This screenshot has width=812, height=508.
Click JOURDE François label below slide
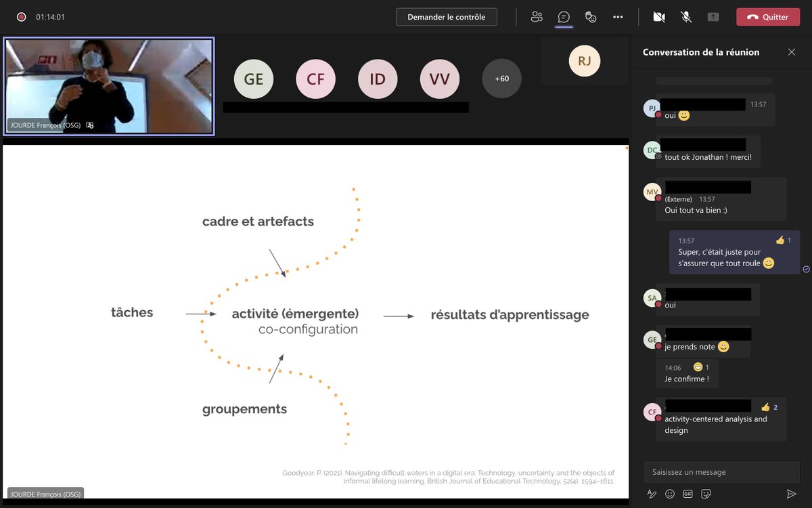click(x=45, y=494)
